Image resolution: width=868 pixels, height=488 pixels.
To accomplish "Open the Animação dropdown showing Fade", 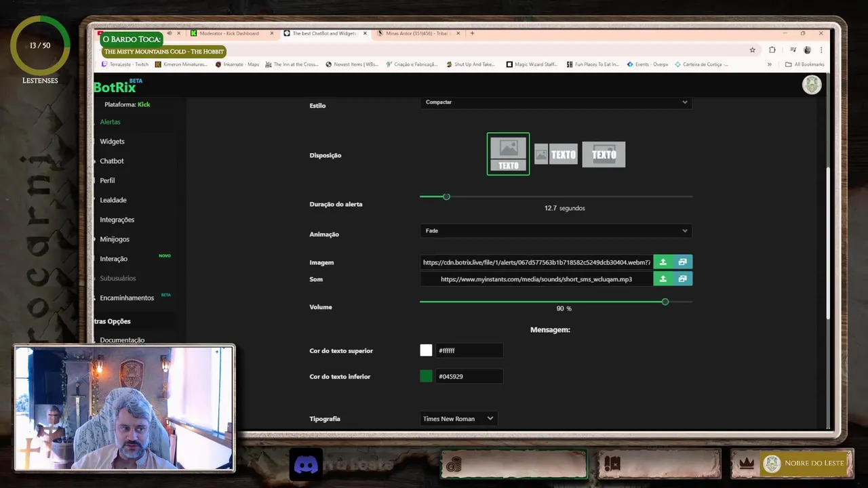I will 556,231.
